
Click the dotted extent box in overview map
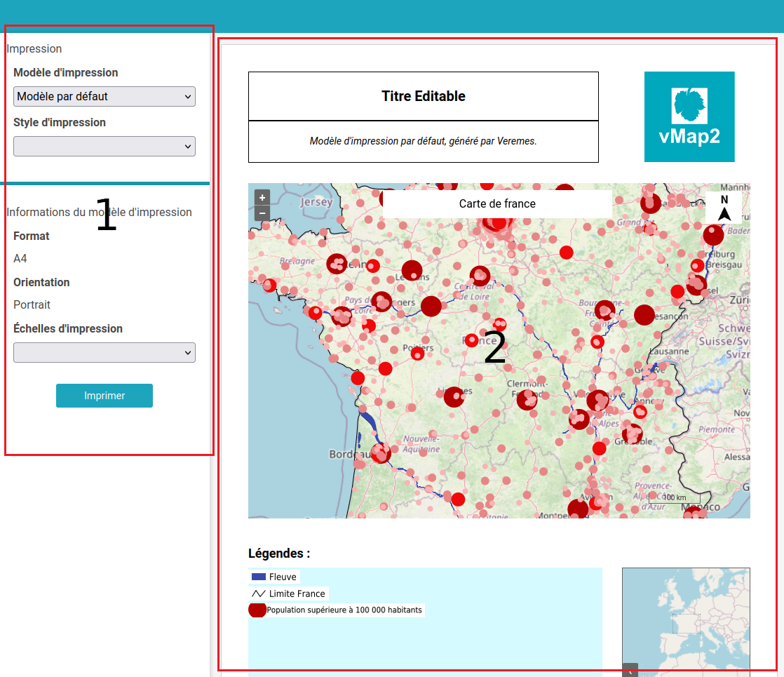tap(686, 624)
